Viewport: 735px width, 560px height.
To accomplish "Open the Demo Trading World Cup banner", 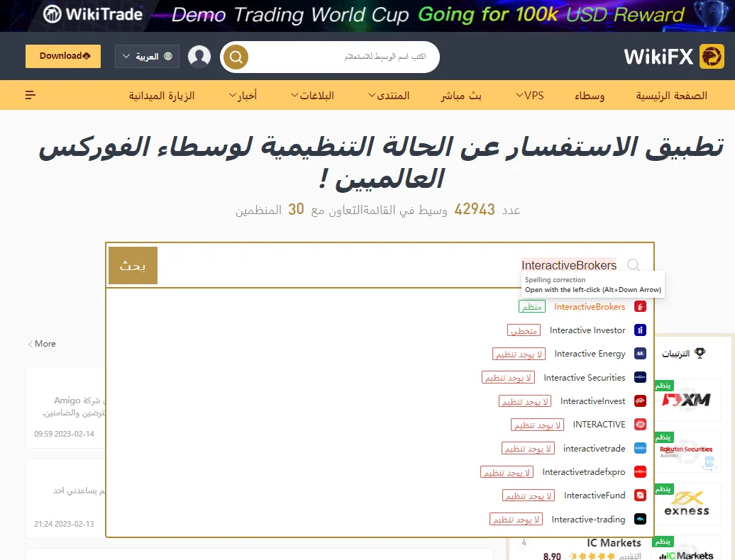I will 367,16.
